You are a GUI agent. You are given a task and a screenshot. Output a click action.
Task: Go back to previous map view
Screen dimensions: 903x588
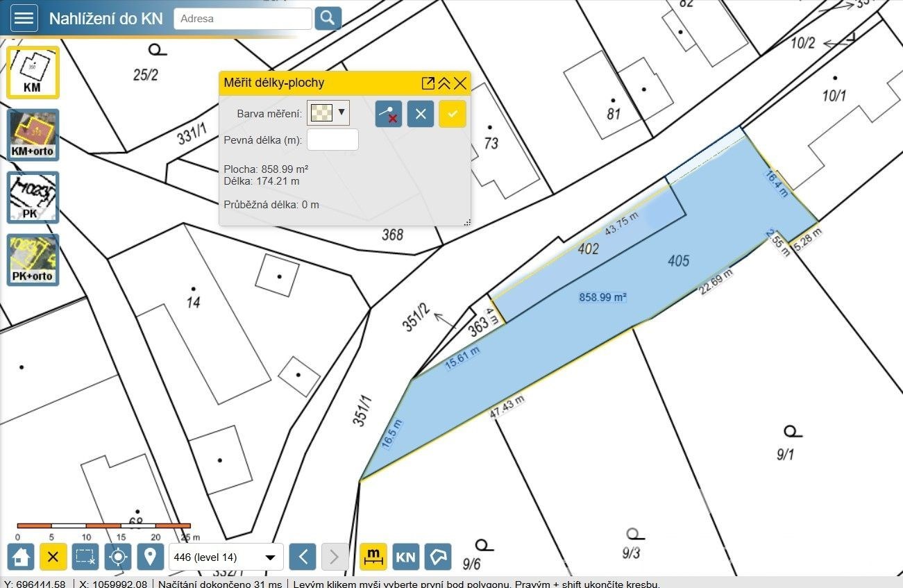click(302, 557)
